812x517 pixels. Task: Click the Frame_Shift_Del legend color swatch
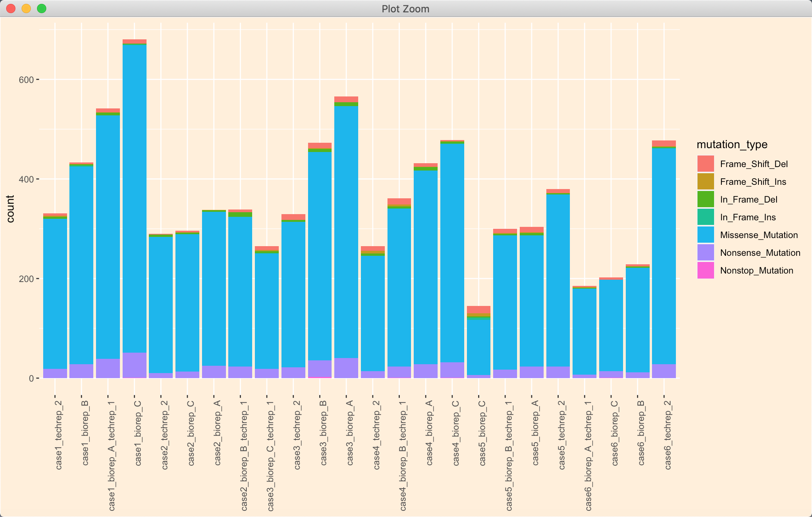pos(706,164)
